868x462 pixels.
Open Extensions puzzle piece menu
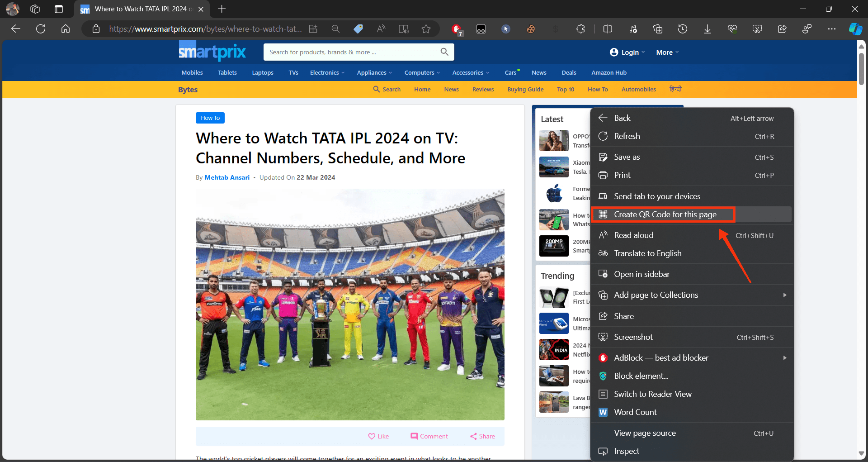[x=581, y=29]
